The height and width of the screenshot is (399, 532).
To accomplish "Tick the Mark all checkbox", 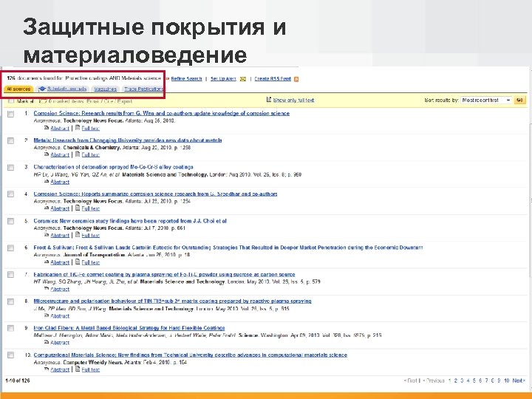I will coord(11,101).
